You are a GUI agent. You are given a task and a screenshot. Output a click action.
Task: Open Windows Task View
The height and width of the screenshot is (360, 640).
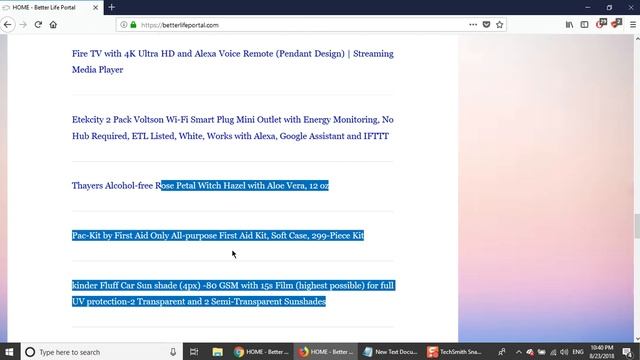click(194, 352)
